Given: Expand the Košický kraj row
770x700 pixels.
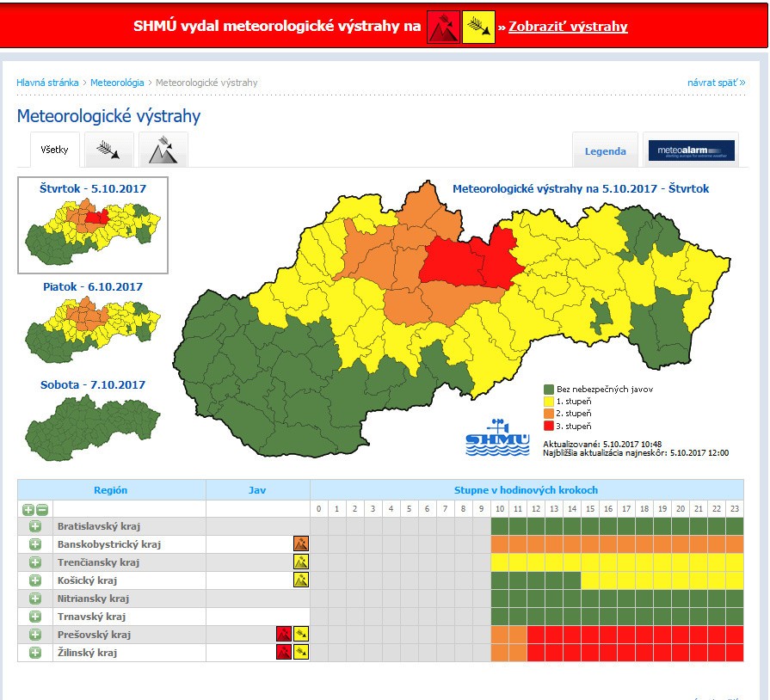Looking at the screenshot, I should 35,580.
